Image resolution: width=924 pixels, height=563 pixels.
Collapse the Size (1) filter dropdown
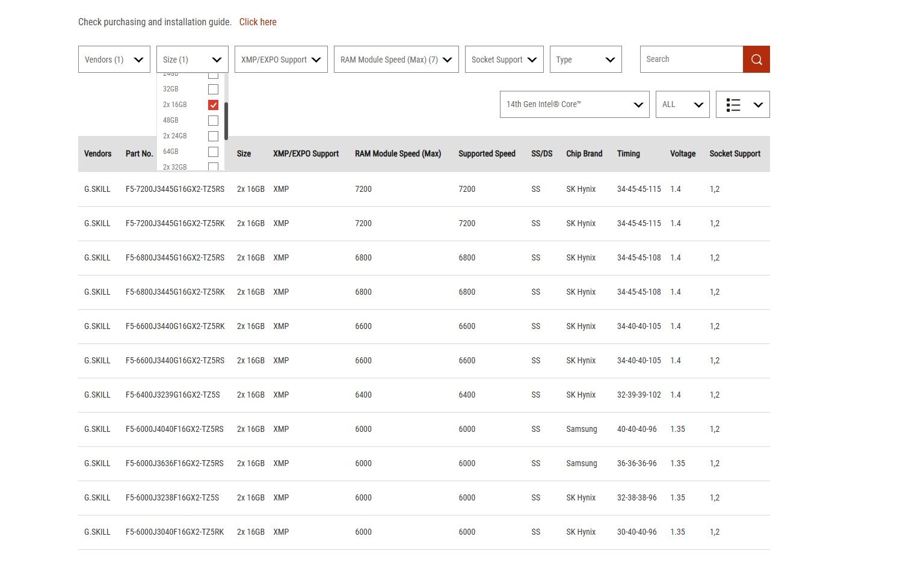(x=192, y=60)
